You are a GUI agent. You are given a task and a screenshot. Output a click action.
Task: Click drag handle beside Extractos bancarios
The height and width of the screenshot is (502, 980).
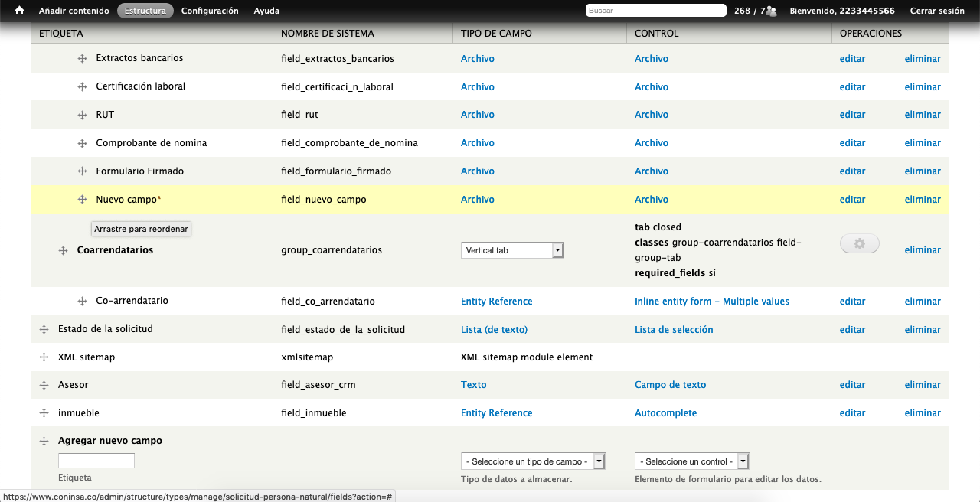(82, 59)
